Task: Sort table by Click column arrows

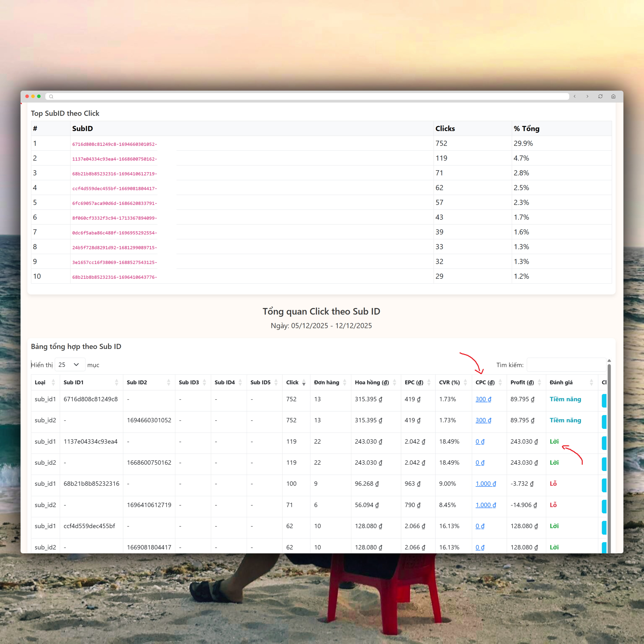Action: click(304, 382)
